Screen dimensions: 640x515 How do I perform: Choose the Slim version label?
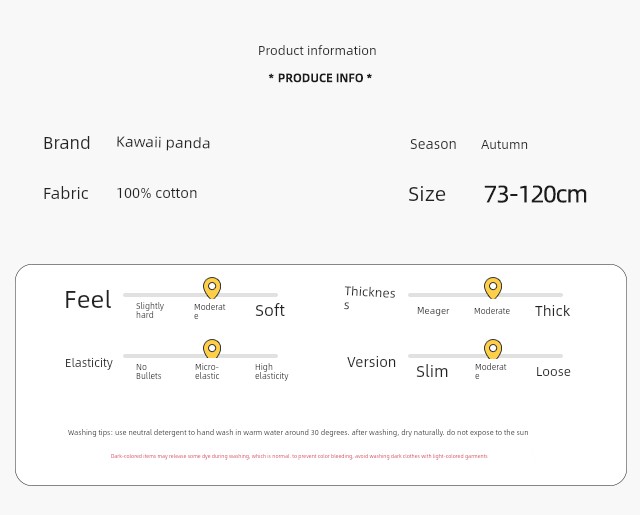(x=432, y=371)
